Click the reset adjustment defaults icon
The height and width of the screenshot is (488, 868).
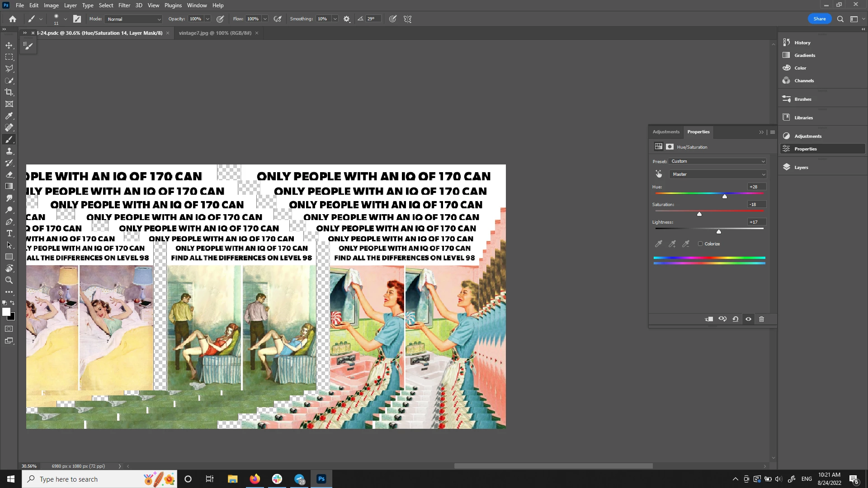click(736, 319)
